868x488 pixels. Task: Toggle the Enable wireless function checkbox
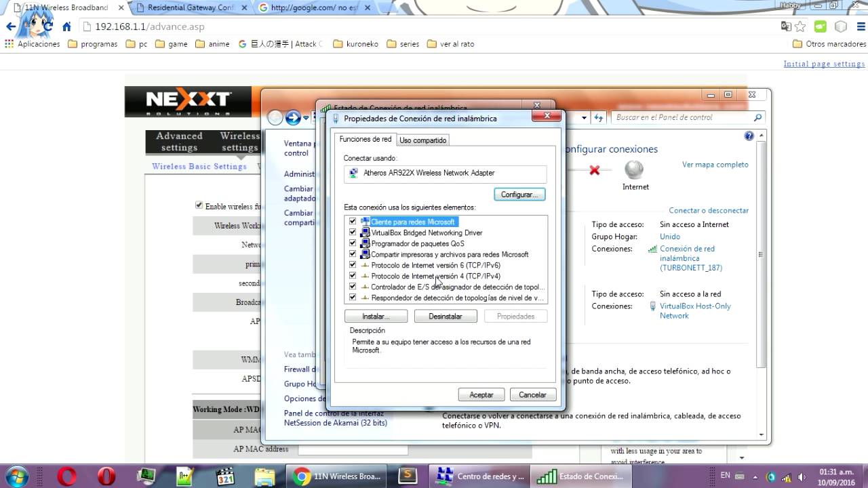tap(199, 205)
